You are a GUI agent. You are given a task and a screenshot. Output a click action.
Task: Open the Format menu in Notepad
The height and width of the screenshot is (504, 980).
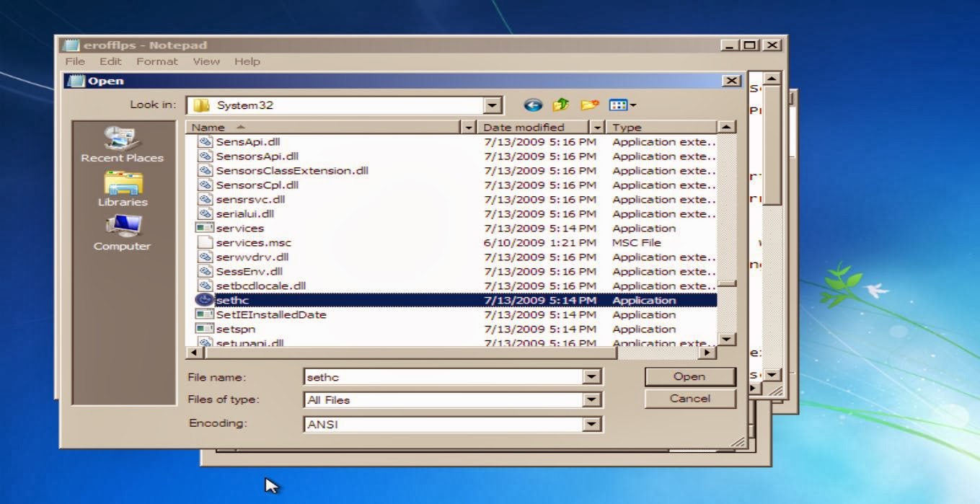pyautogui.click(x=157, y=61)
